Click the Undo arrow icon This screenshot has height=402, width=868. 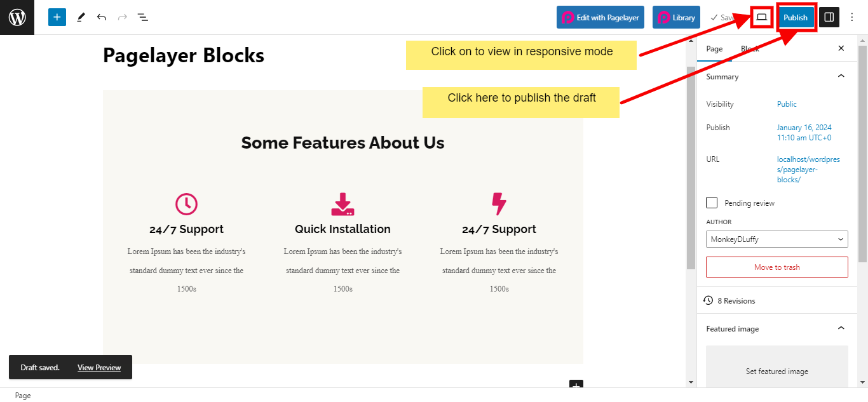pyautogui.click(x=102, y=17)
